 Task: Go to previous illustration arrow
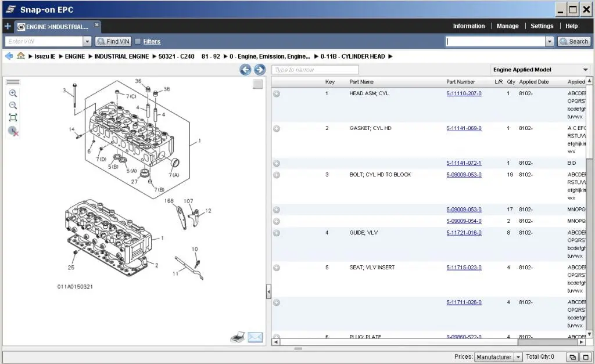pos(246,70)
